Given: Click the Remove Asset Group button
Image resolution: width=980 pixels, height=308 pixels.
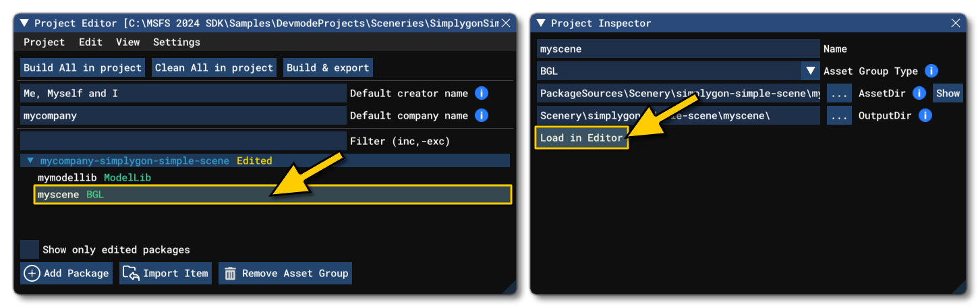Looking at the screenshot, I should (285, 273).
